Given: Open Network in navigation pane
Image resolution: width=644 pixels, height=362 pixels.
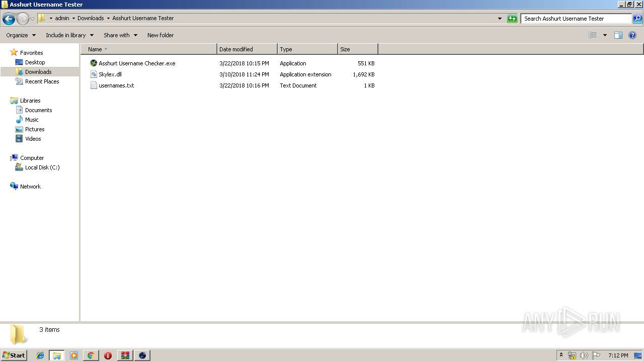Looking at the screenshot, I should tap(30, 187).
